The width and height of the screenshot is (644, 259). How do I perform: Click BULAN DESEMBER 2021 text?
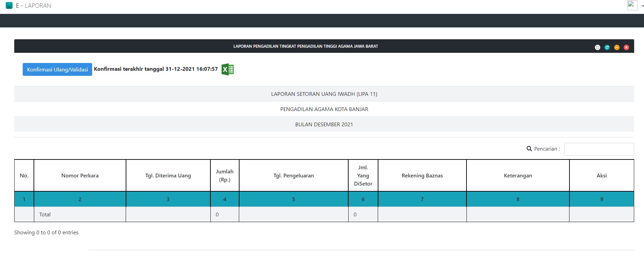click(x=324, y=124)
